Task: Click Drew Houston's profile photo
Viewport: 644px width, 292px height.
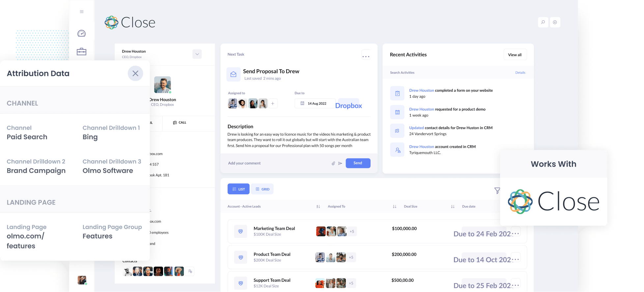Action: 162,85
